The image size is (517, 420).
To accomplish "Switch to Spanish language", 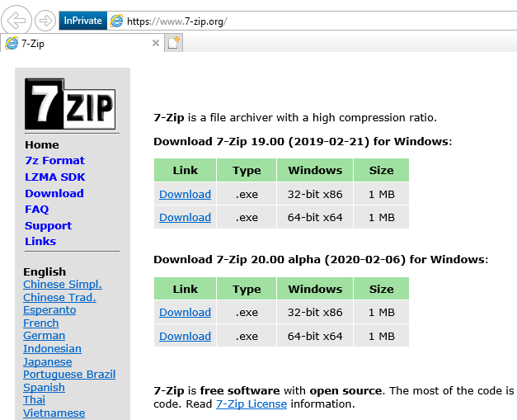I will (45, 387).
